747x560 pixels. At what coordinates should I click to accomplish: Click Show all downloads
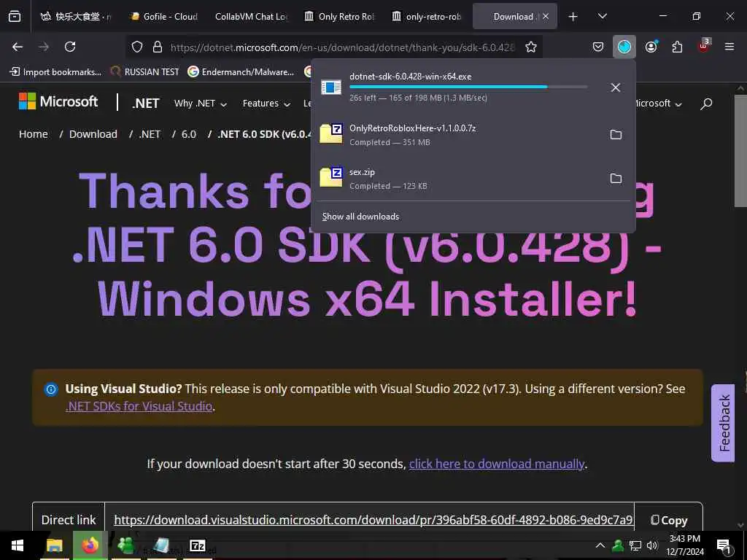coord(360,217)
